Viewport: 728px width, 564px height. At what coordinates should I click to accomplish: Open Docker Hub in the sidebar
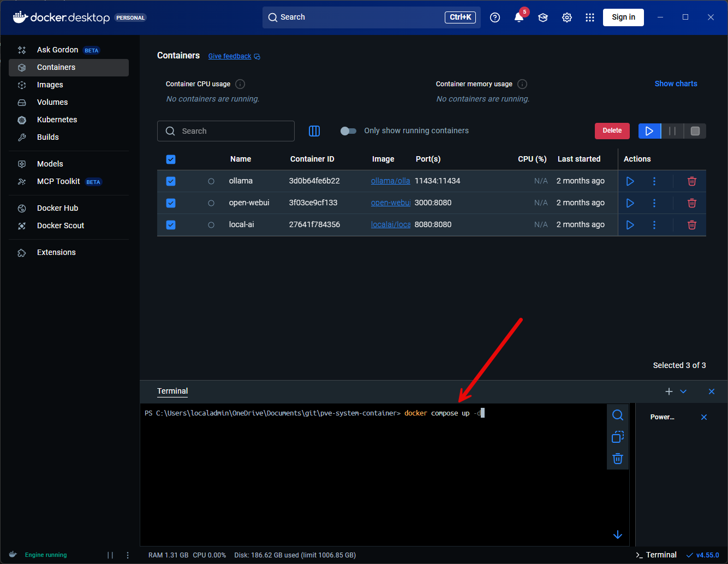69,209
